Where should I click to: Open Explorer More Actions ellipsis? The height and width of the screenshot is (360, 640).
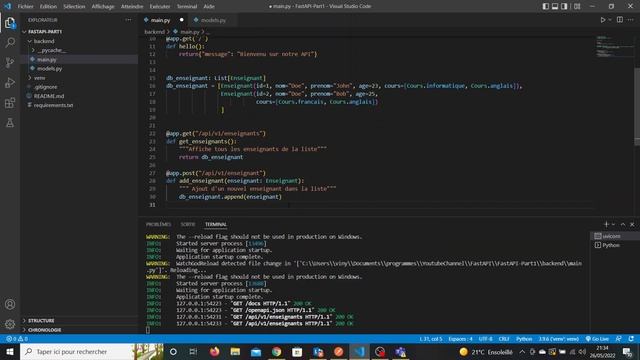129,20
